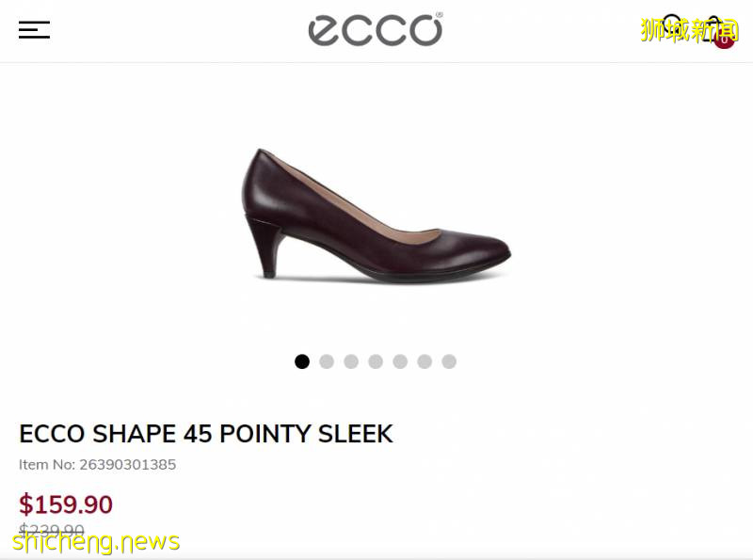This screenshot has width=753, height=560.
Task: Select the fifth carousel pagination dot
Action: click(400, 361)
